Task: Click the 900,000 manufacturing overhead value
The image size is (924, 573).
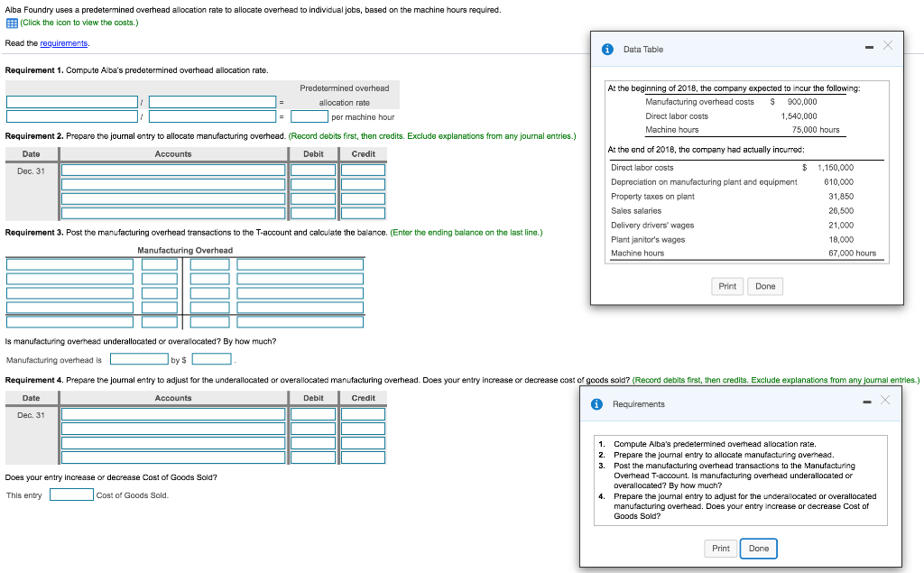Action: (801, 102)
